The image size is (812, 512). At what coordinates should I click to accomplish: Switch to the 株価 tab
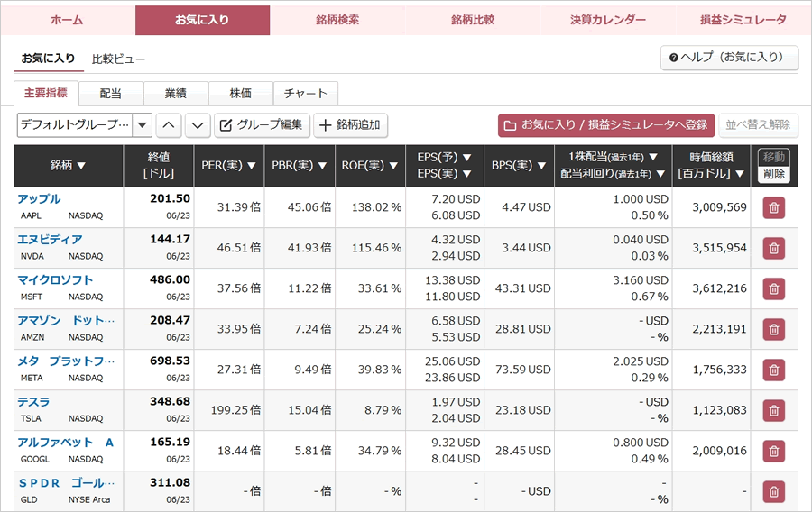tap(241, 94)
